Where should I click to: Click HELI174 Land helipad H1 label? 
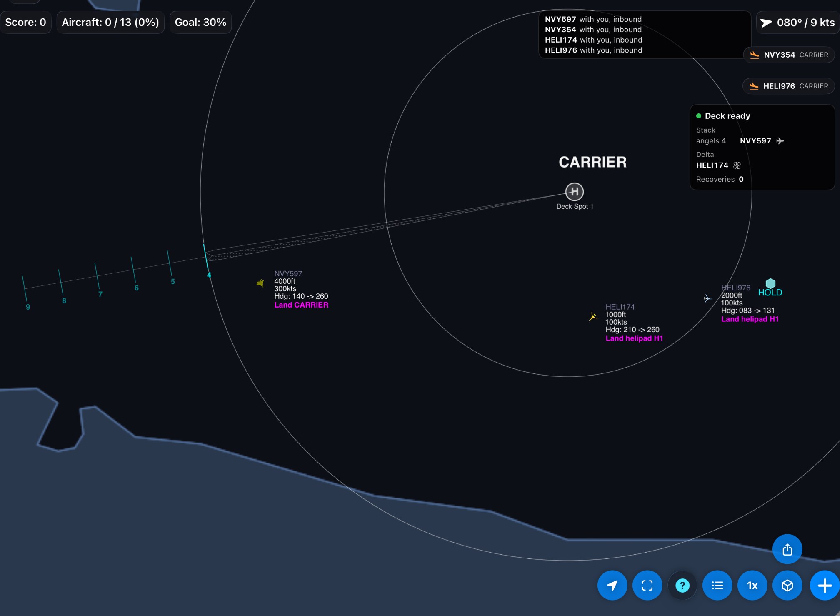point(634,338)
